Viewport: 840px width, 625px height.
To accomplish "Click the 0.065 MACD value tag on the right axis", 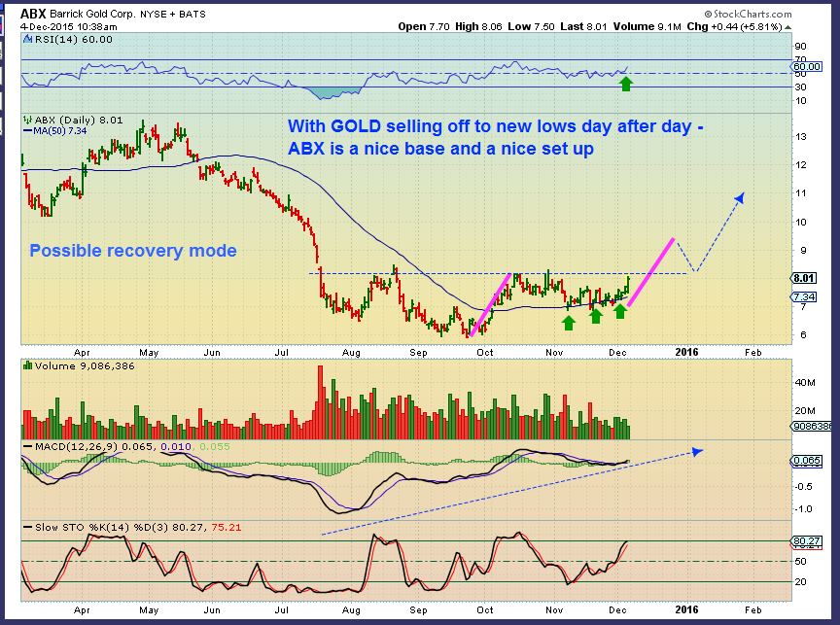I will pos(806,461).
